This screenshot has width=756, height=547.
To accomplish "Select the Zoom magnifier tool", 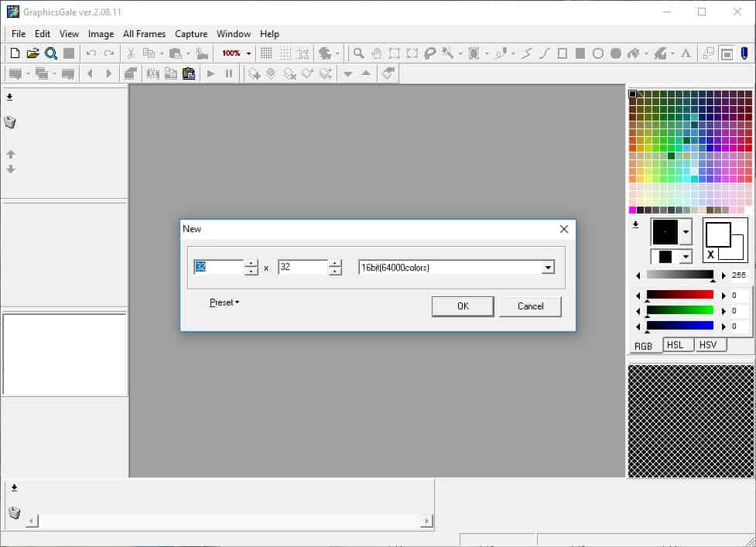I will (358, 53).
